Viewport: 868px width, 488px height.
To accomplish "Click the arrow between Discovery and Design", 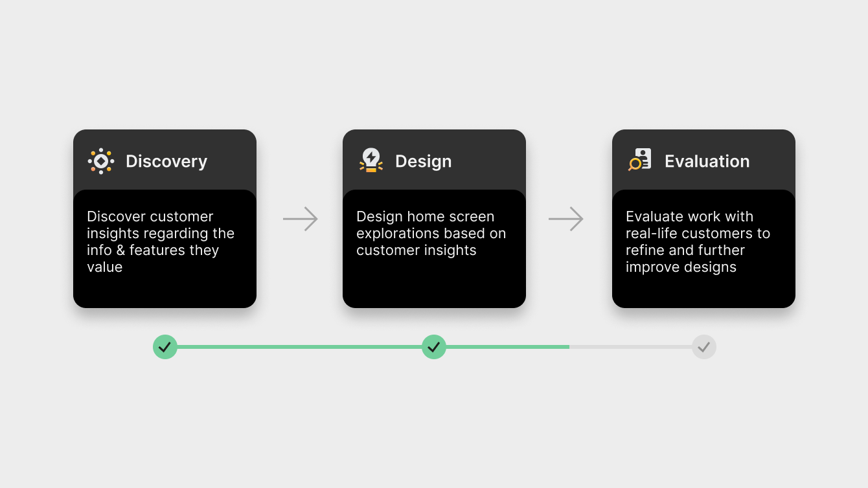I will [301, 219].
